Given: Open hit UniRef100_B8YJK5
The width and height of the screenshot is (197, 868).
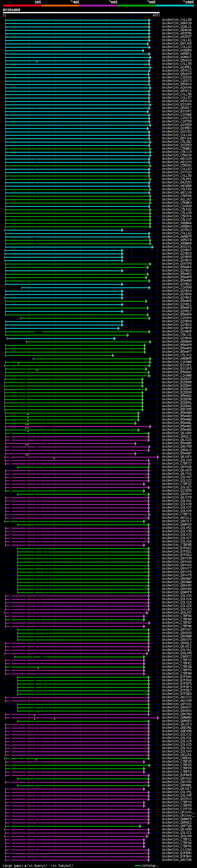Looking at the screenshot, I should coord(177,43).
